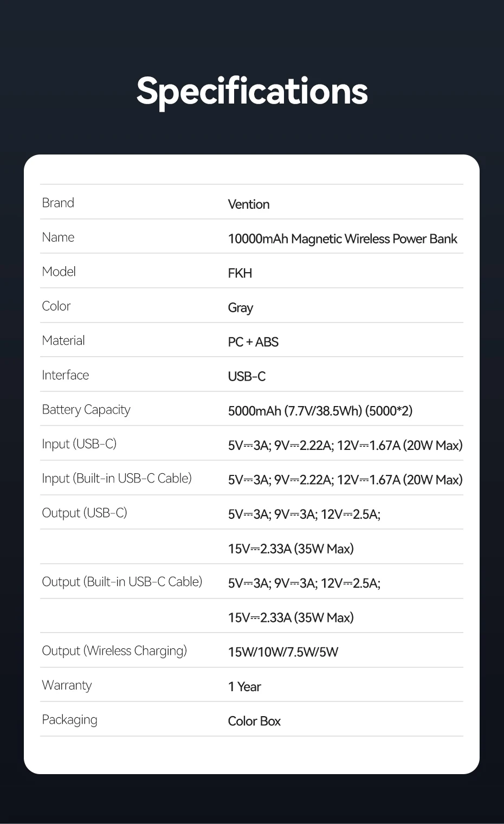This screenshot has height=824, width=504.
Task: Select the Color Box packaging value
Action: (x=254, y=721)
